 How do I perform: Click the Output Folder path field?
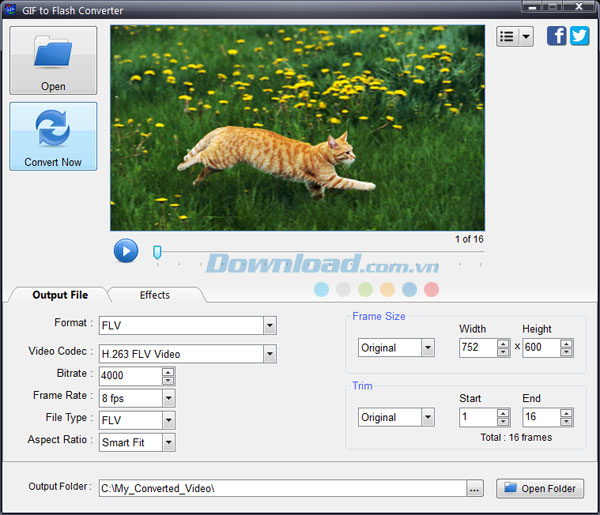[282, 488]
